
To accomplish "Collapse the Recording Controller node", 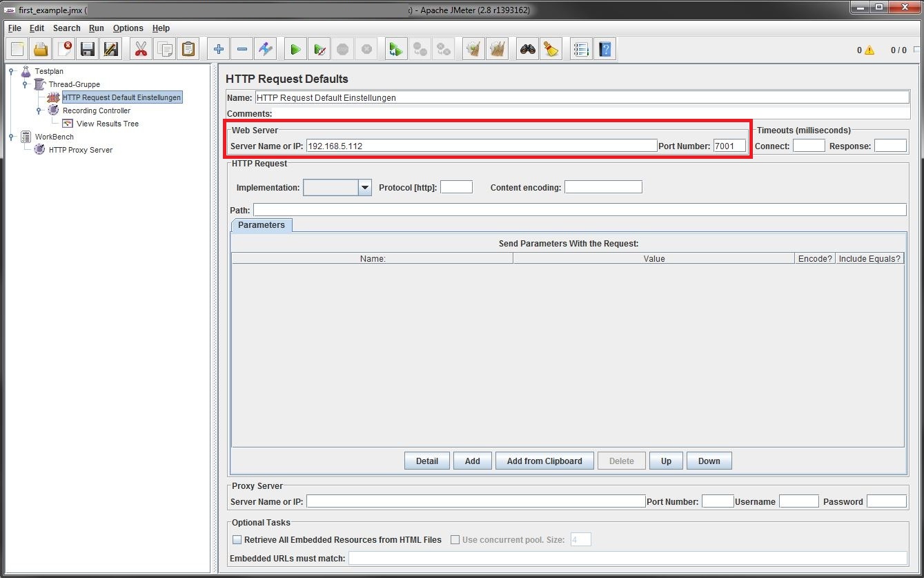I will 39,110.
